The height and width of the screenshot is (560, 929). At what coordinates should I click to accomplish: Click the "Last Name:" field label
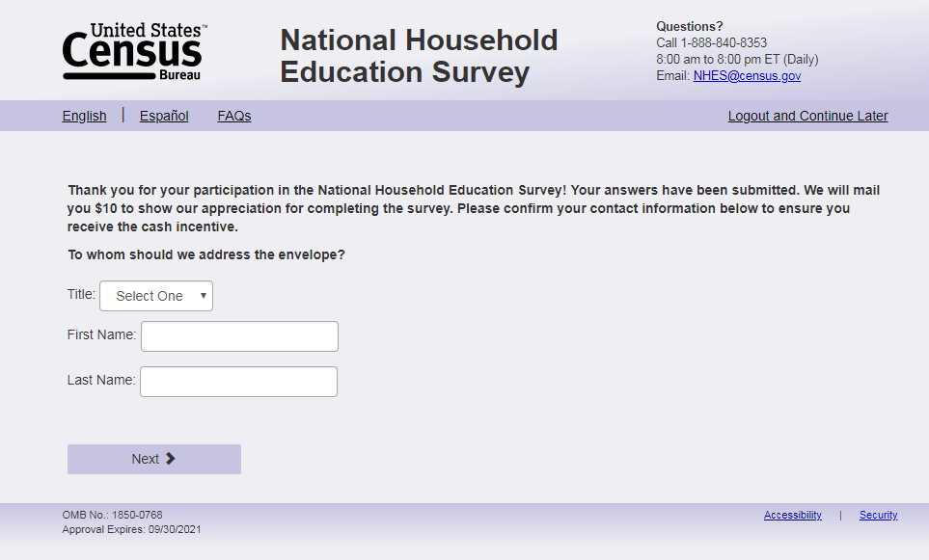pyautogui.click(x=101, y=381)
